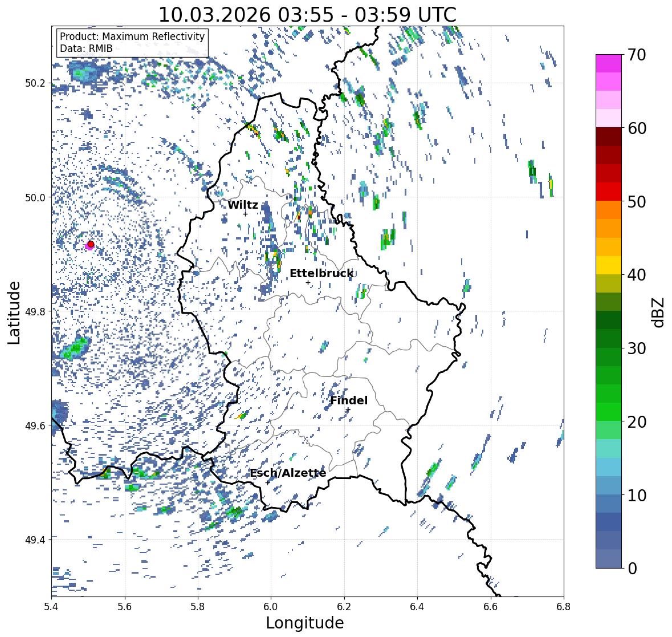Select the Wiltz city label
The image size is (672, 637).
243,205
